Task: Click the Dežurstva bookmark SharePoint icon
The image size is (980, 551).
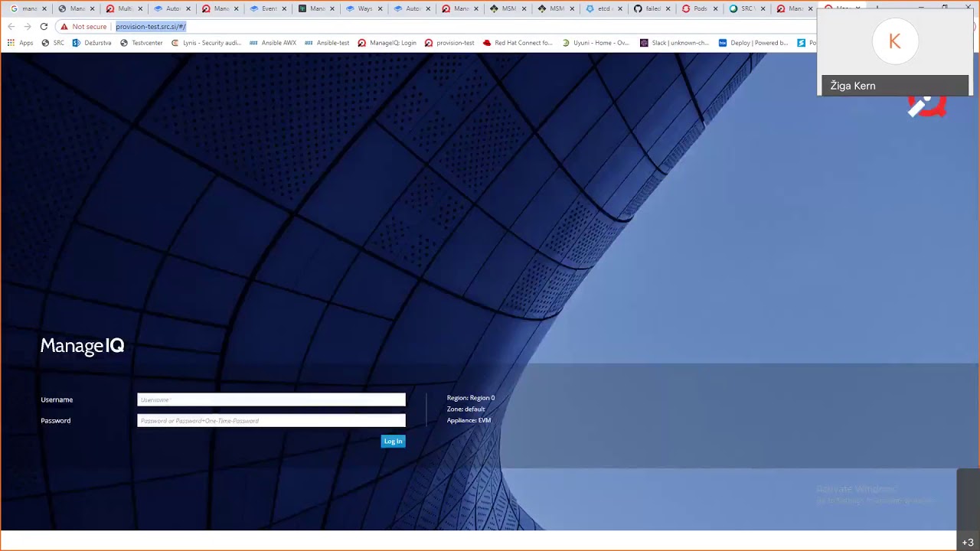Action: (x=77, y=43)
